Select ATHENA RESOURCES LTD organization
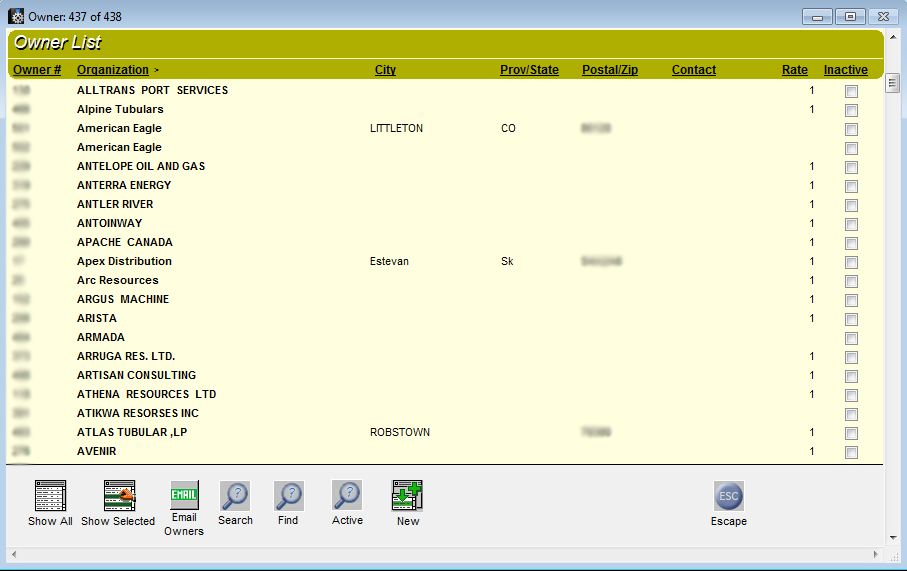 coord(146,395)
